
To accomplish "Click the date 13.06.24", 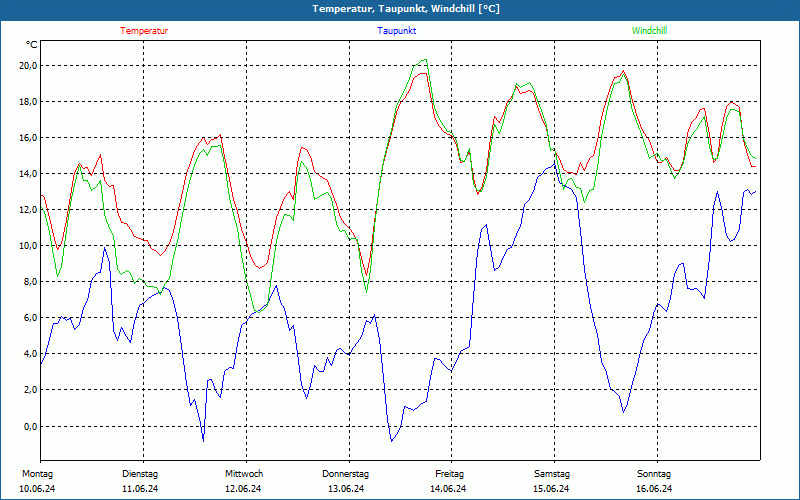I will coord(346,489).
